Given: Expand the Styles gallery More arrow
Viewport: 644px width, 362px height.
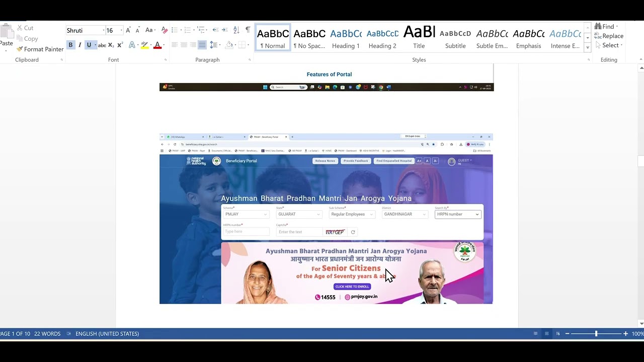Looking at the screenshot, I should 588,47.
